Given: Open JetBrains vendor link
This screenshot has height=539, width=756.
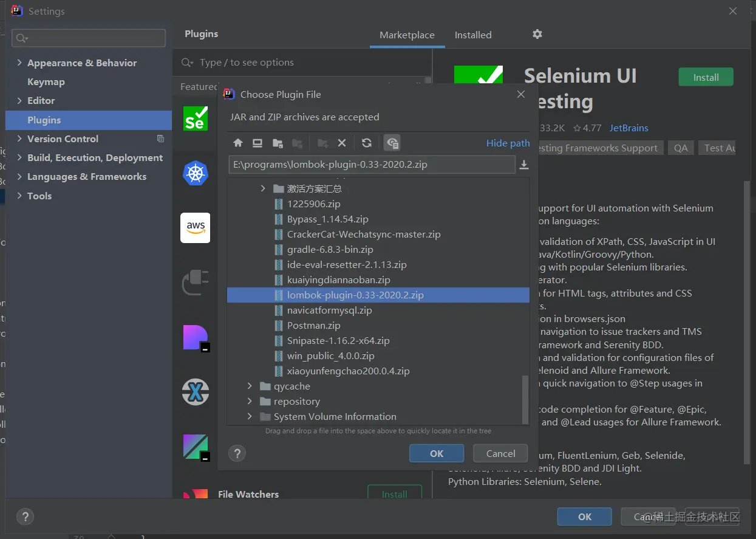Looking at the screenshot, I should point(629,128).
